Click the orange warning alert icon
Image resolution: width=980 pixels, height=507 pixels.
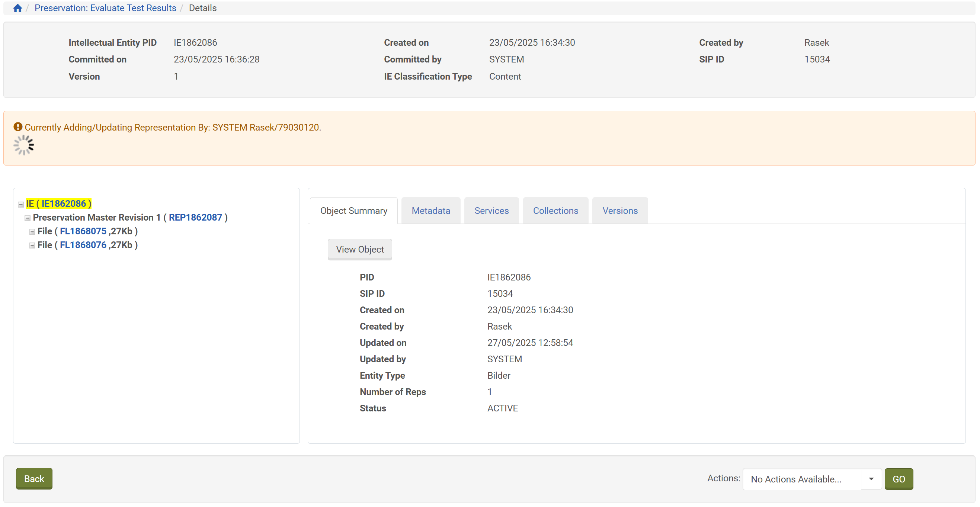click(x=17, y=126)
